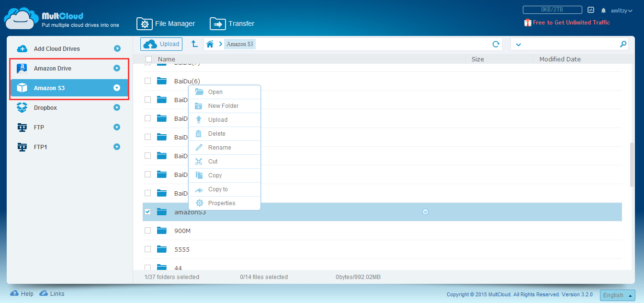Screen dimensions: 644x303
Task: Uncheck the amazonS3 folder checkbox
Action: [x=148, y=212]
